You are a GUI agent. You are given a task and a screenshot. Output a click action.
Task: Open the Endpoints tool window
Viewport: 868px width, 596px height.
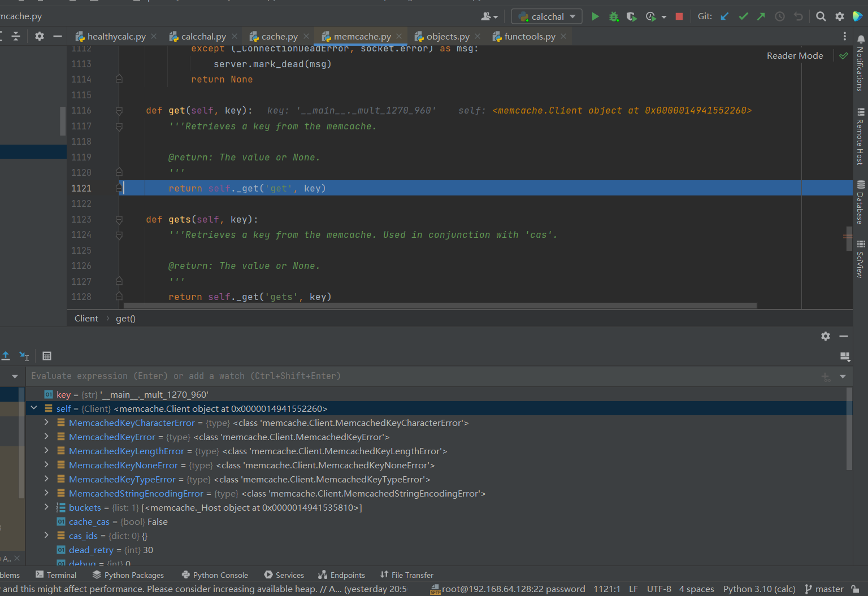pos(341,575)
